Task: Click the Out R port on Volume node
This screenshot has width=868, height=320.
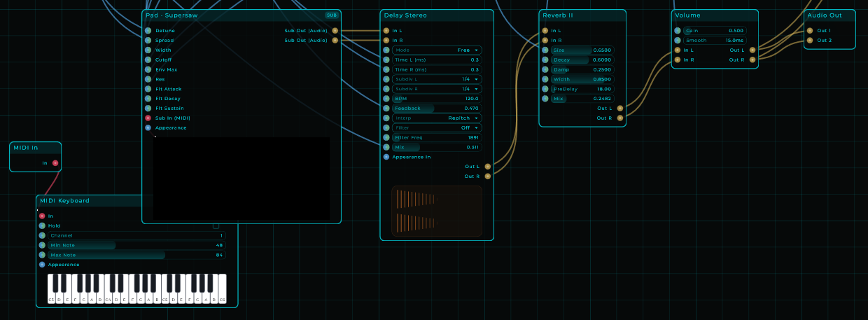Action: 752,60
